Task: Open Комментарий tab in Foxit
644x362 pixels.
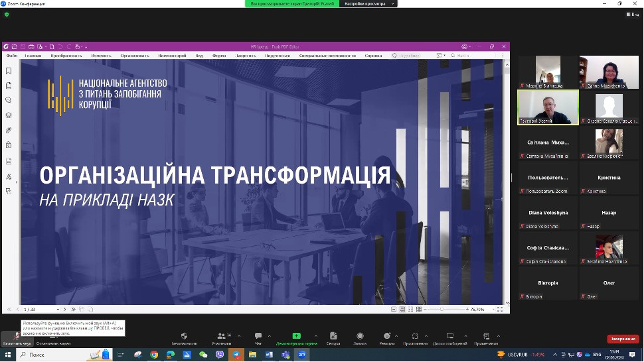Action: 172,55
